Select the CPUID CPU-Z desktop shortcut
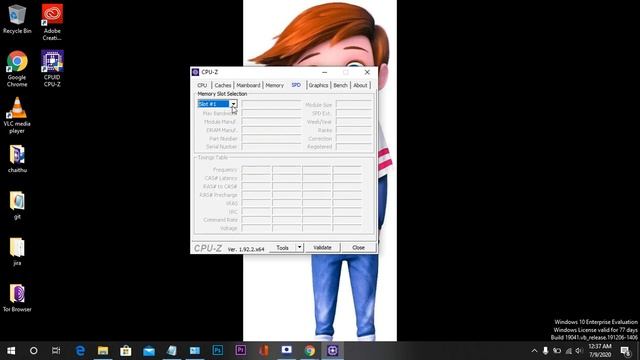Viewport: 640px width, 360px height. pyautogui.click(x=52, y=69)
